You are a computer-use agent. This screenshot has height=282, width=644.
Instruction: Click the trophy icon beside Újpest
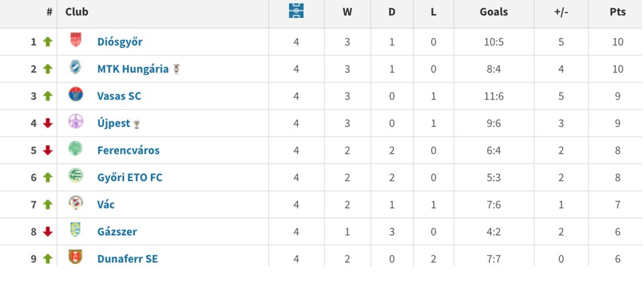(x=136, y=124)
